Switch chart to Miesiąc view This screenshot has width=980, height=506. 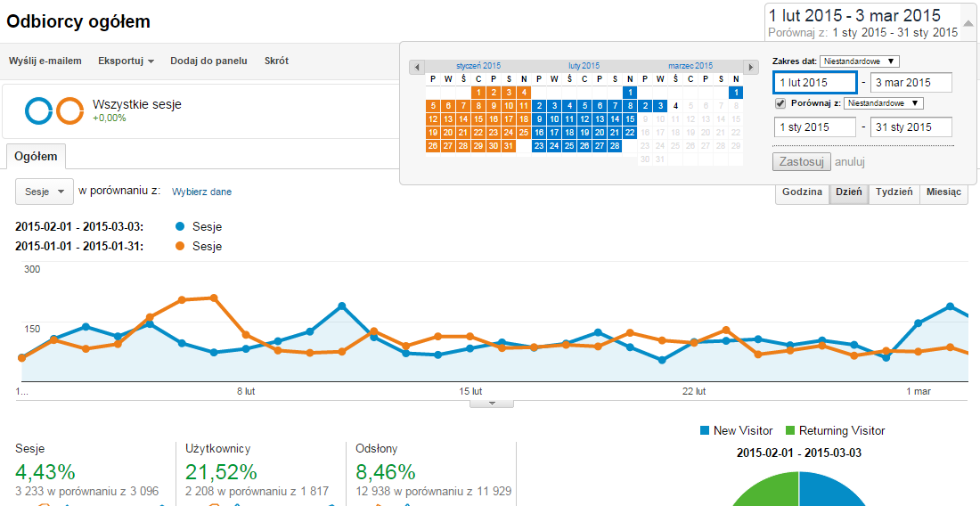[x=943, y=192]
